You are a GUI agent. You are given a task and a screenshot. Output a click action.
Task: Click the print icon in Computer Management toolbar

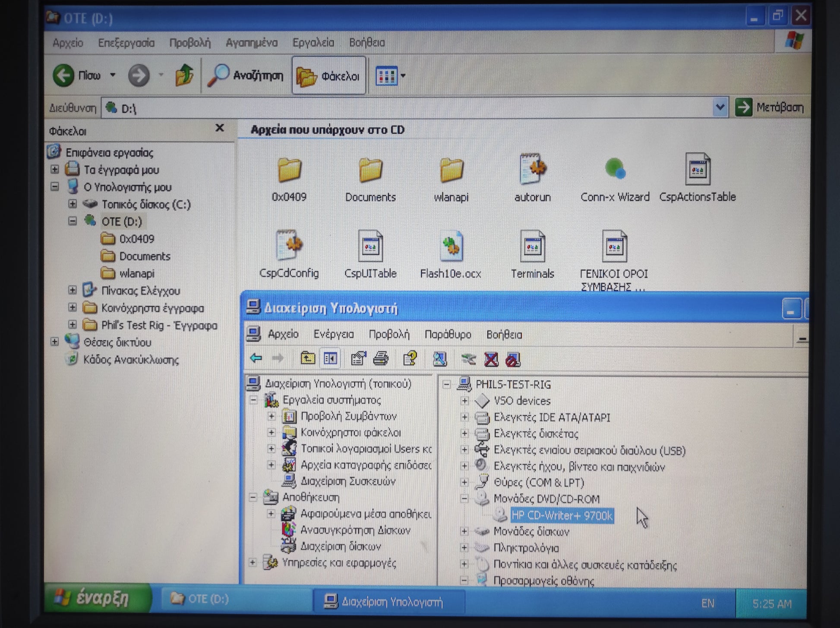click(x=381, y=358)
